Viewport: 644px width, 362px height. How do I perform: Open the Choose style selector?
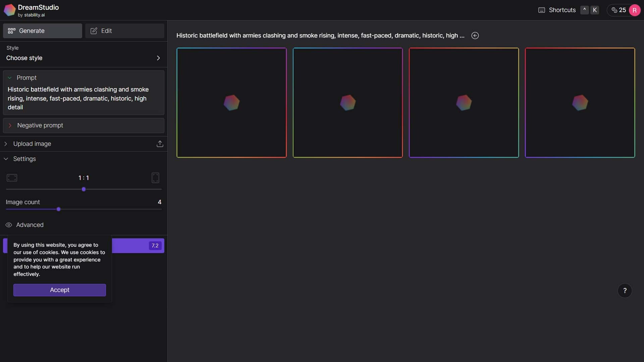click(83, 58)
